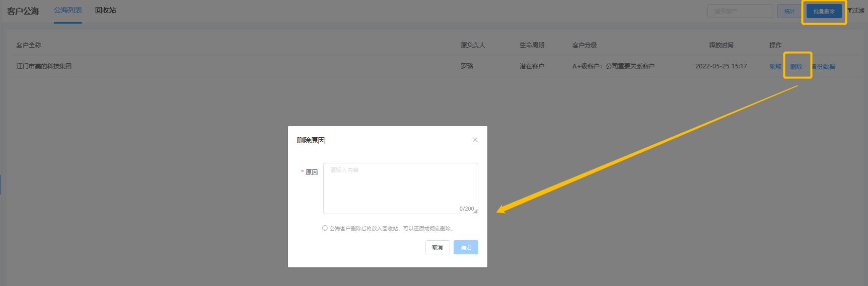Click the release time 2022-05-25 15:17
The height and width of the screenshot is (286, 868).
click(x=721, y=66)
